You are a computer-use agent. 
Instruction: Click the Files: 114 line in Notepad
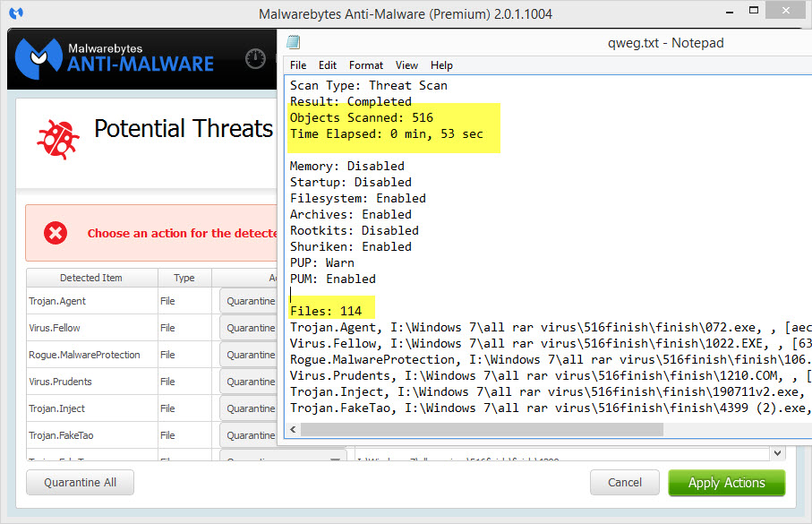pyautogui.click(x=326, y=311)
